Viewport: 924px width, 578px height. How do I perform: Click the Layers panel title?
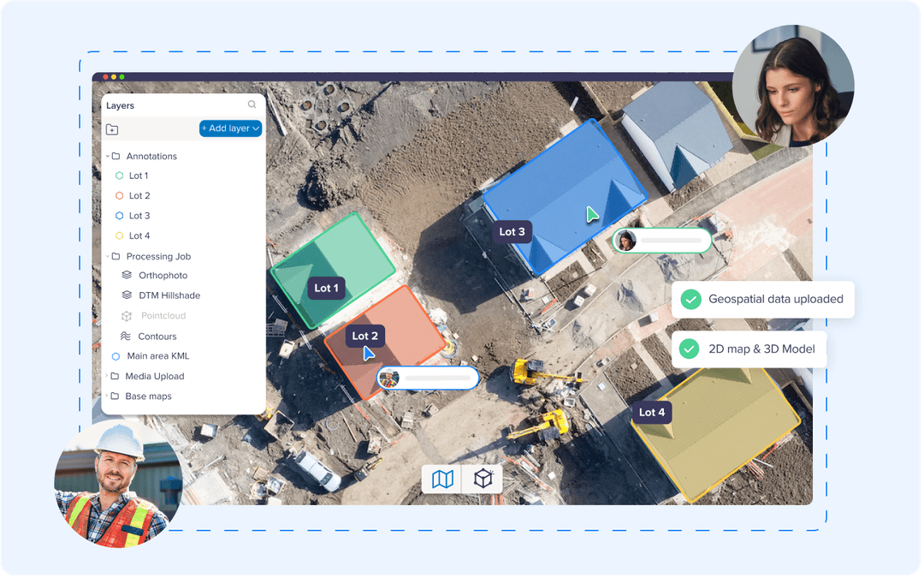pos(121,105)
